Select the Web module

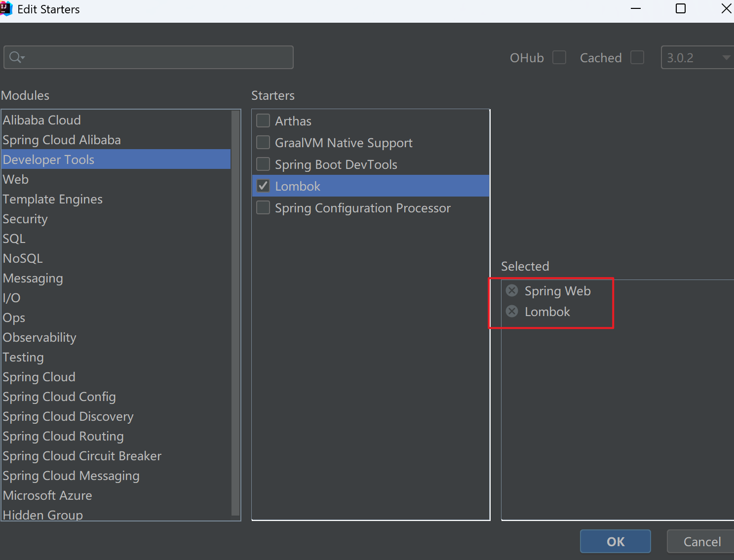[116, 179]
